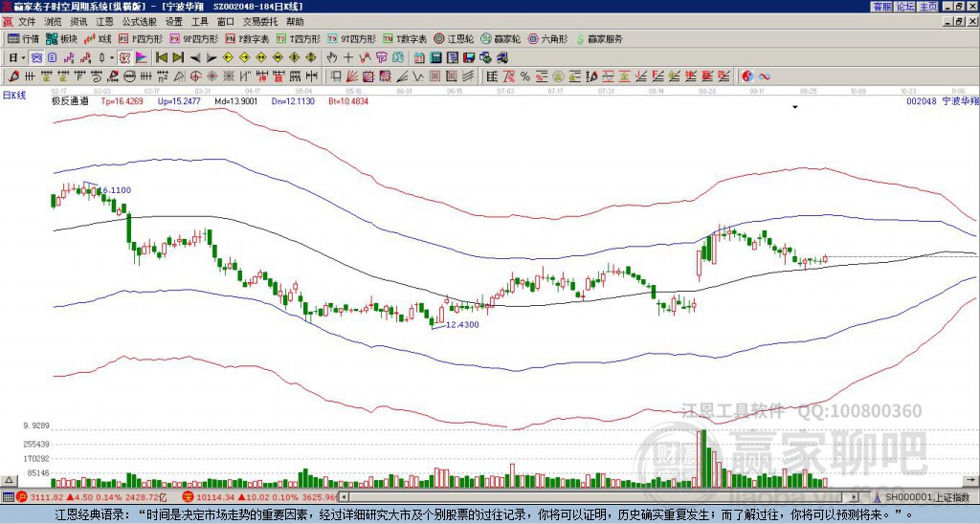Viewport: 980px width, 524px height.
Task: Open the 9P四方形 tool
Action: point(193,38)
